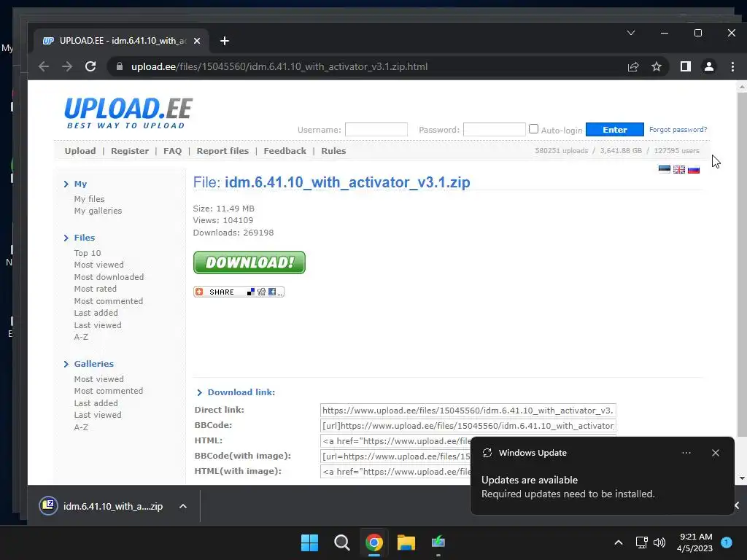Open the Register menu item

point(130,151)
